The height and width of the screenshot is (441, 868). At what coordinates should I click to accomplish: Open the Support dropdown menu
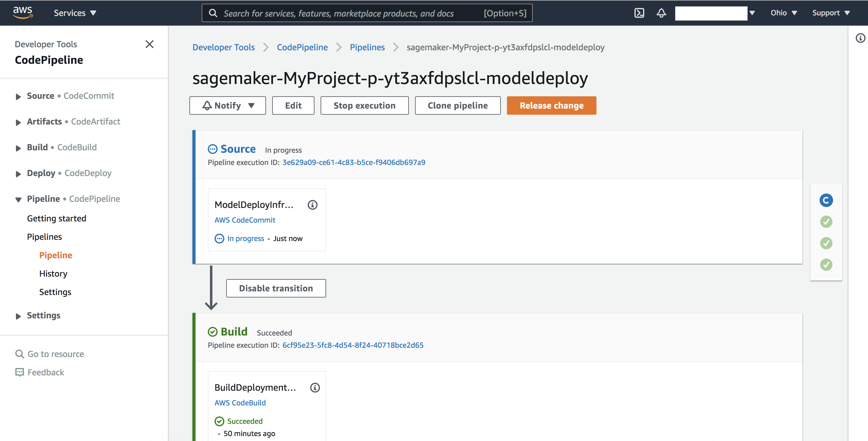coord(831,13)
